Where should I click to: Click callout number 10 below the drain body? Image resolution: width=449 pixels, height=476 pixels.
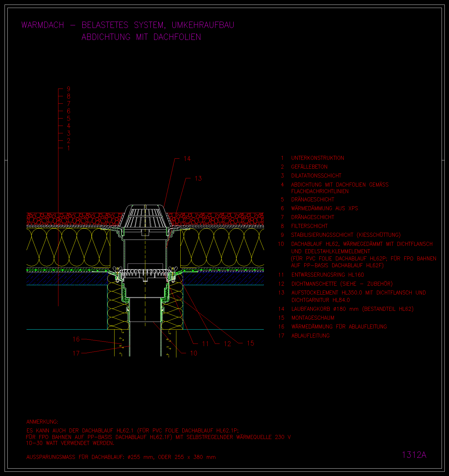[194, 353]
